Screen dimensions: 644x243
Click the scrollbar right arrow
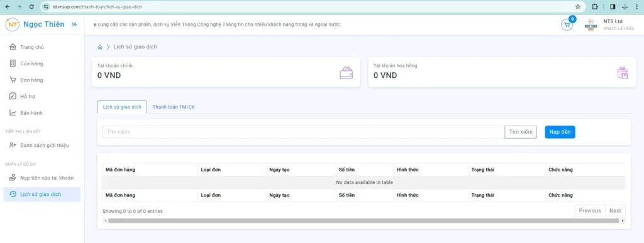[623, 221]
